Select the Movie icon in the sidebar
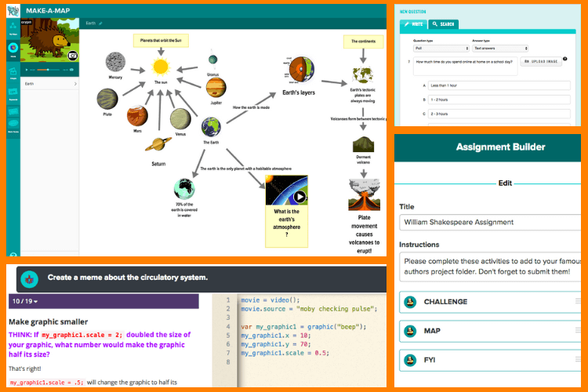588x392 pixels. 13,49
